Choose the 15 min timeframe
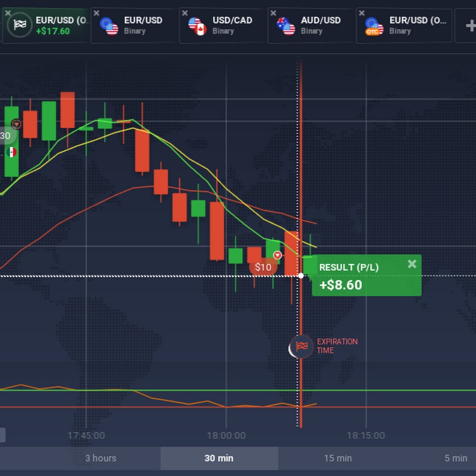 tap(337, 458)
